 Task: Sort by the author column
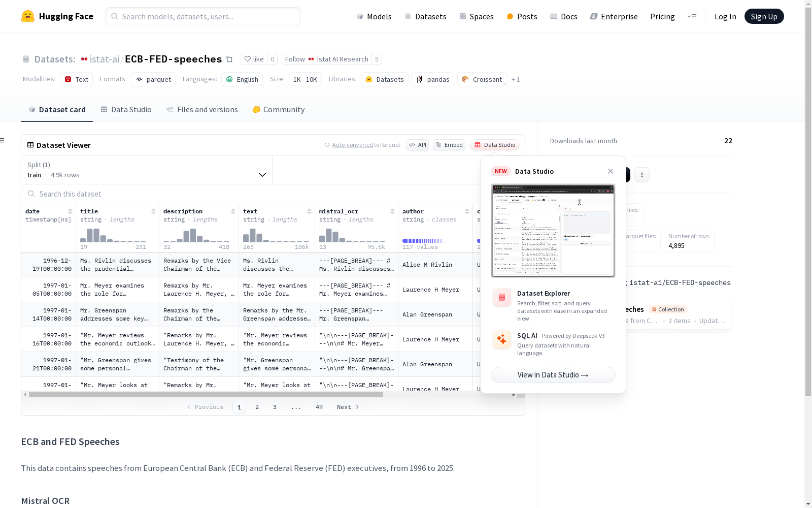467,211
